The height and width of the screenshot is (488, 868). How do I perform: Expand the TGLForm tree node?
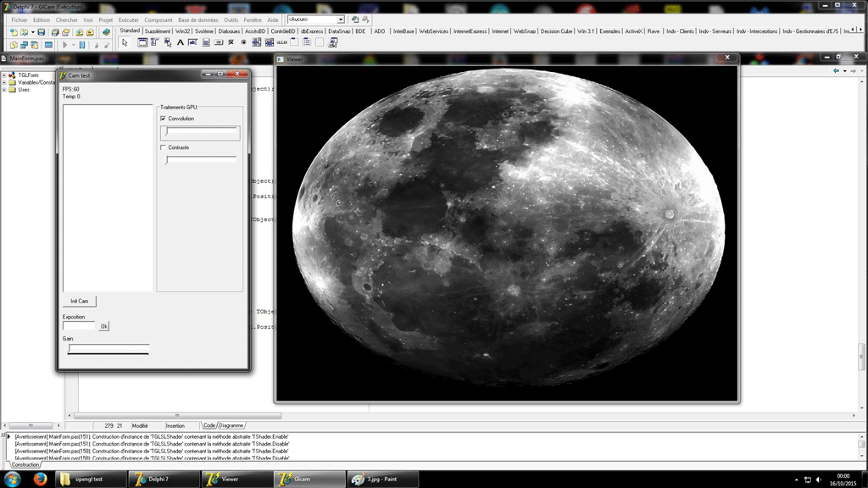coord(4,75)
